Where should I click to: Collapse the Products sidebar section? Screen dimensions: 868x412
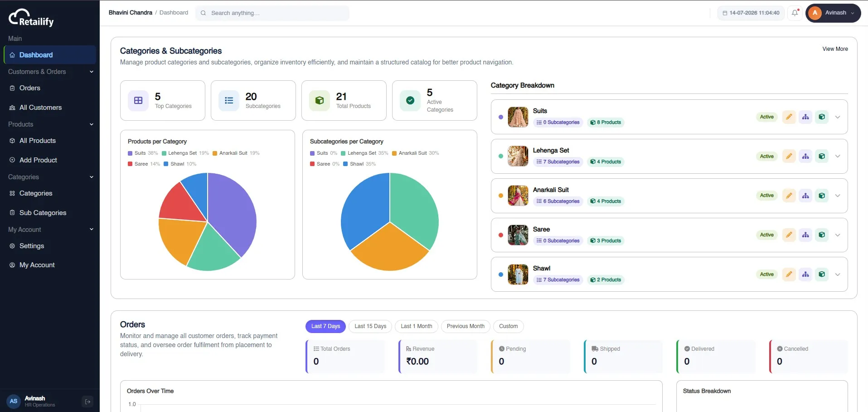(x=50, y=124)
